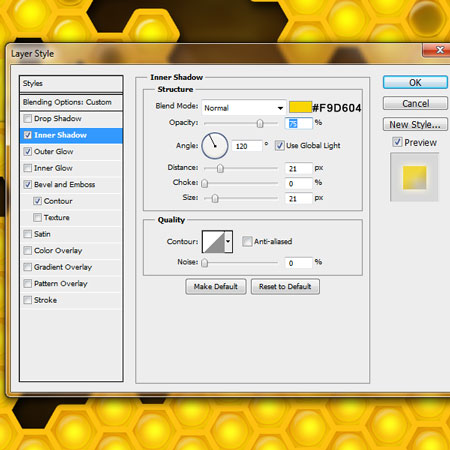Open the yellow shadow color swatch

300,107
